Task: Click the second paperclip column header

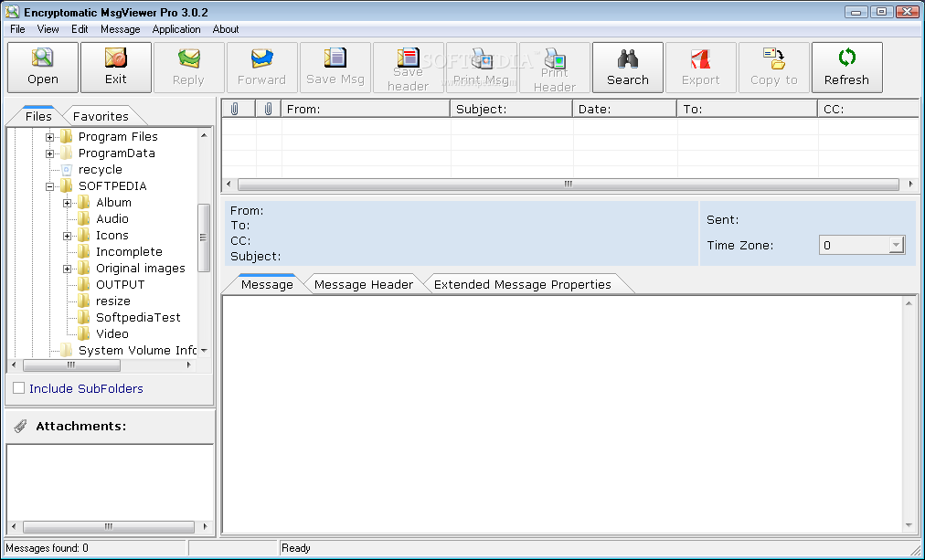Action: click(269, 109)
